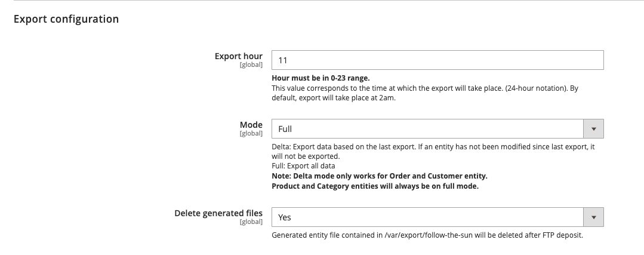Click the [global] scope tag under Export hour
Viewport: 644px width, 255px height.
click(251, 64)
